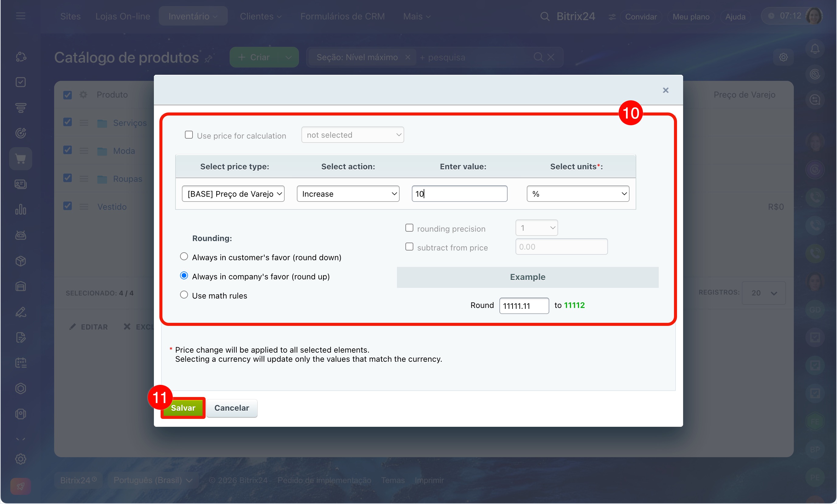Click the catalog settings gear icon

(x=783, y=57)
